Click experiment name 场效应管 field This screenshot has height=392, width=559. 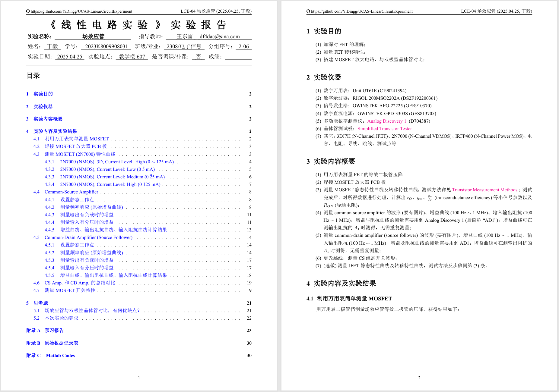point(93,36)
